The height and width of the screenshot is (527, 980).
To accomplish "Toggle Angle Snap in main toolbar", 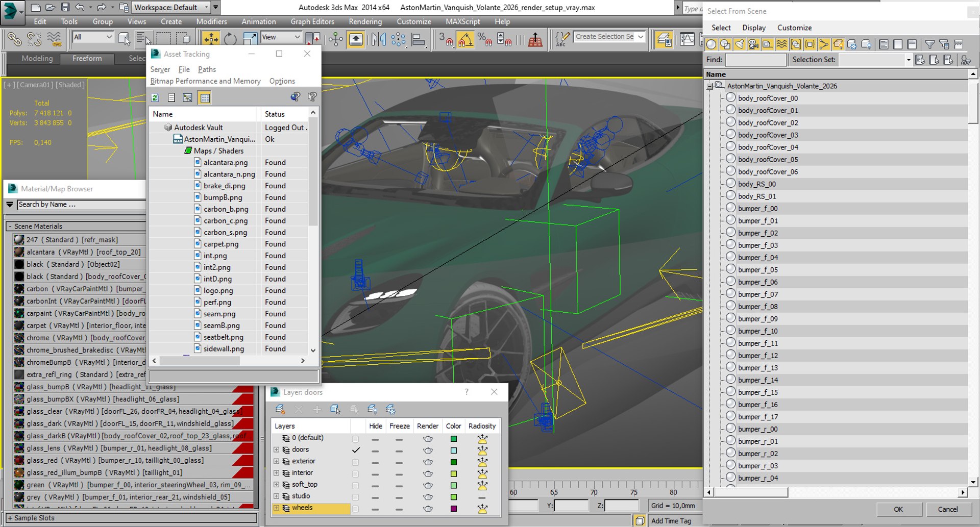I will 465,39.
